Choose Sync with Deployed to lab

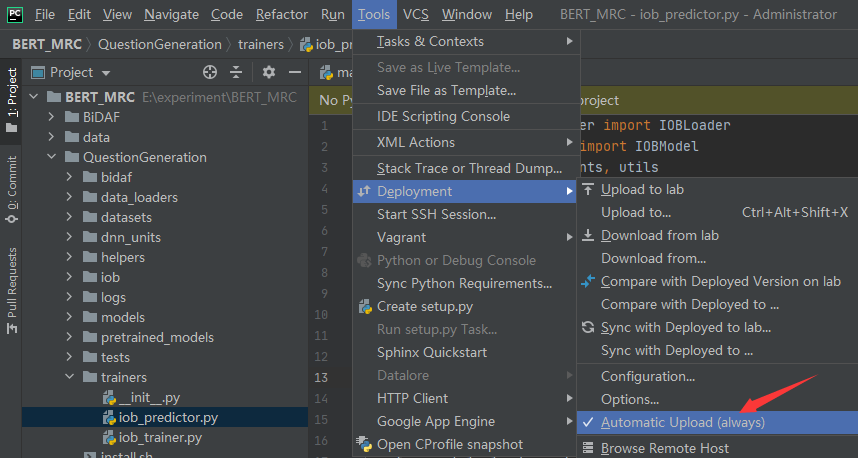tap(685, 327)
